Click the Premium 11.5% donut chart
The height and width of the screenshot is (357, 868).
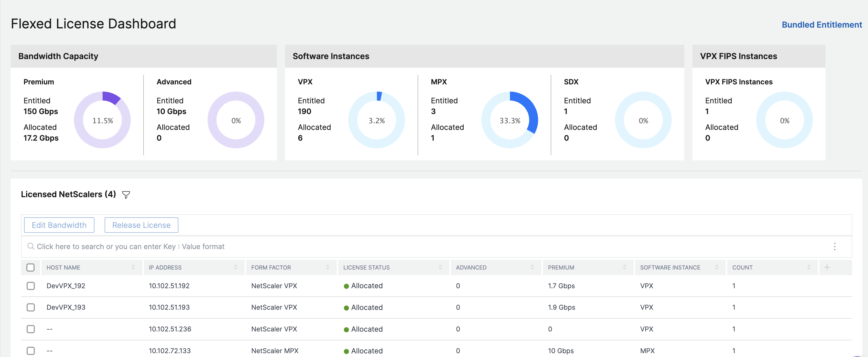pyautogui.click(x=102, y=120)
